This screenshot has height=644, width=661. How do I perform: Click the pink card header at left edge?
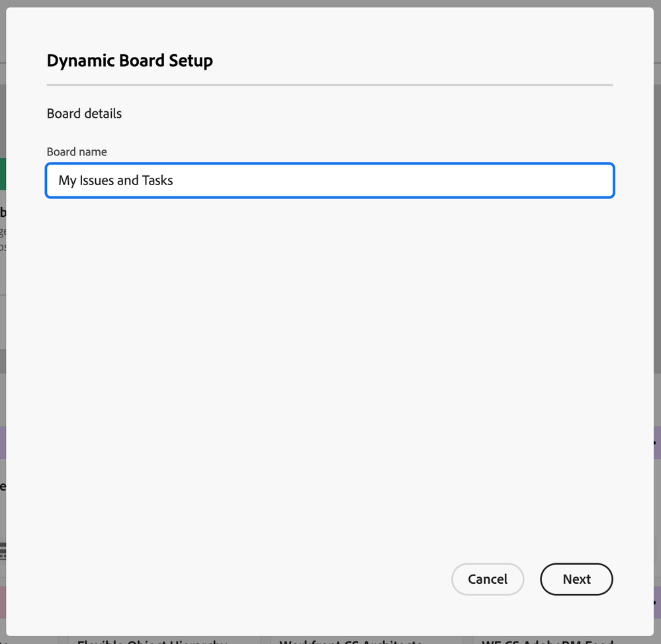3,602
